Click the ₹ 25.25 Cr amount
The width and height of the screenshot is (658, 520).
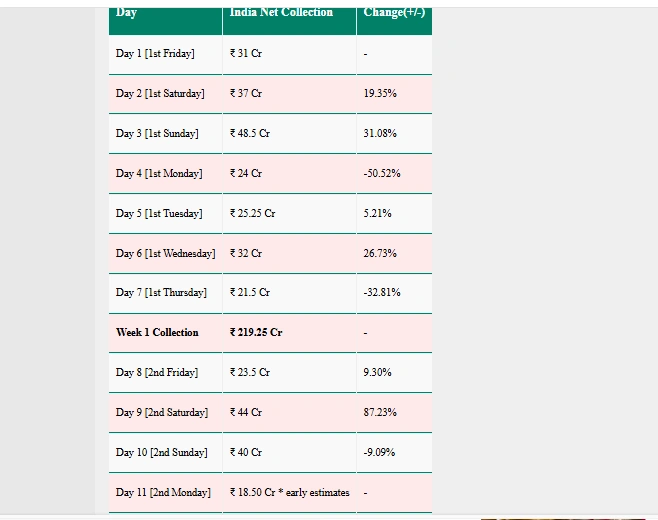252,213
